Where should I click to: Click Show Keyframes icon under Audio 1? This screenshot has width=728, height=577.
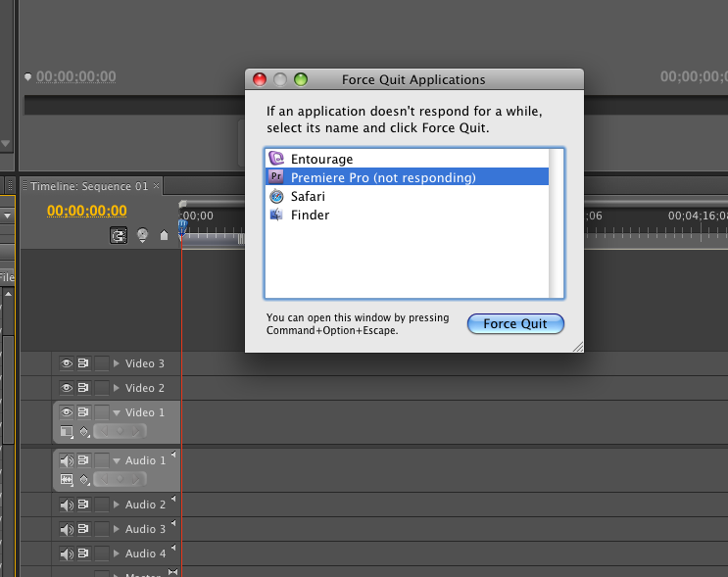pos(84,480)
